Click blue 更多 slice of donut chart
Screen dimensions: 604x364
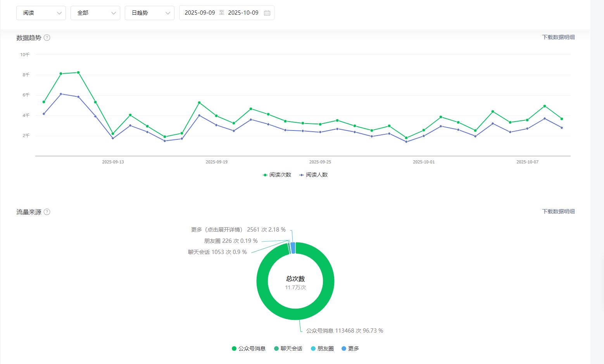click(x=293, y=248)
